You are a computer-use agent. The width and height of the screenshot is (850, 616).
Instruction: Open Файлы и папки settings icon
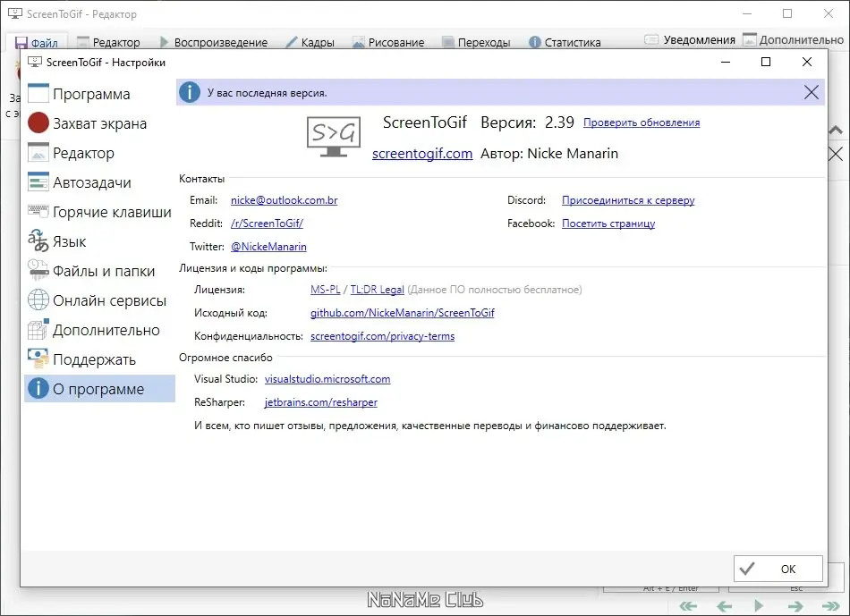tap(38, 270)
